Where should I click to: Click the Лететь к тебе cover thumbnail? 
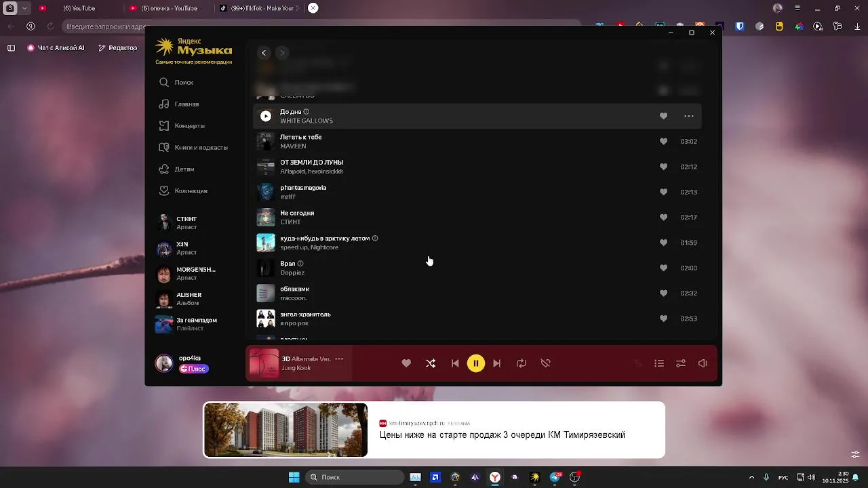(266, 141)
